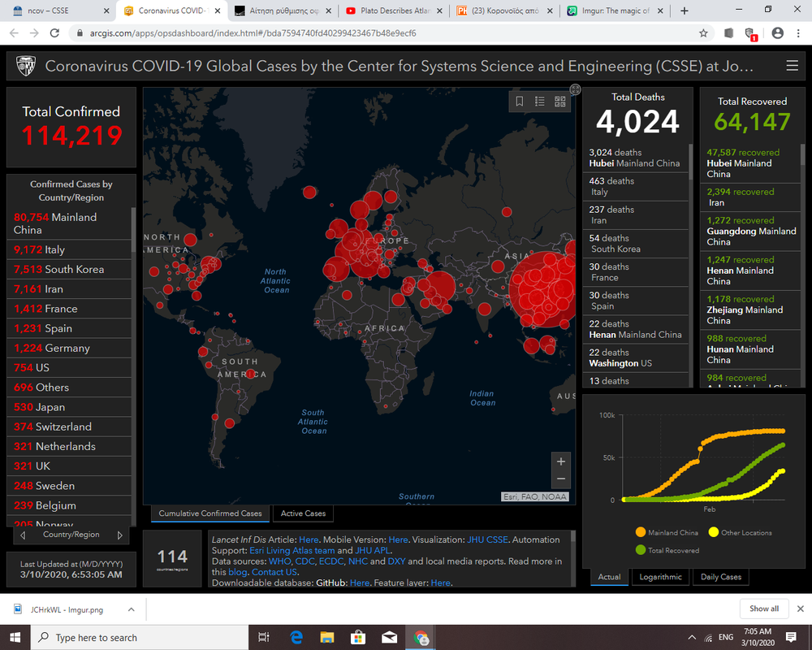Open the taskbar clock and date
Image resolution: width=812 pixels, height=650 pixels.
click(758, 638)
